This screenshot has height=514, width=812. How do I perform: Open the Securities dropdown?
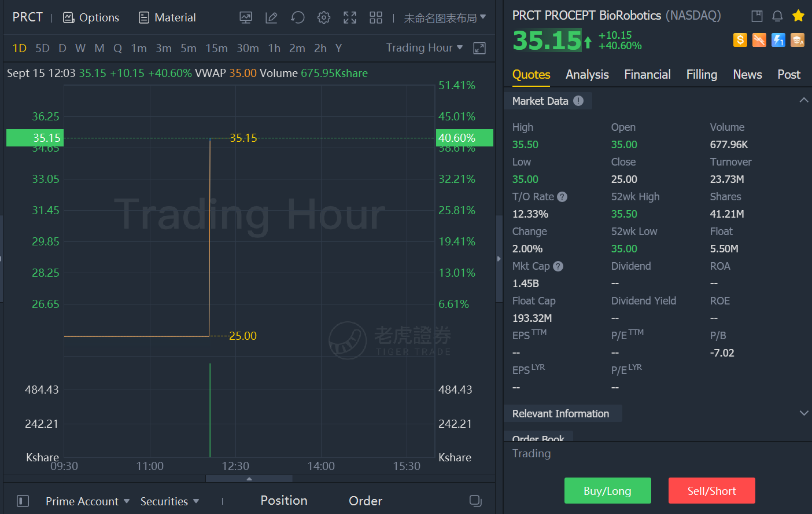[169, 501]
